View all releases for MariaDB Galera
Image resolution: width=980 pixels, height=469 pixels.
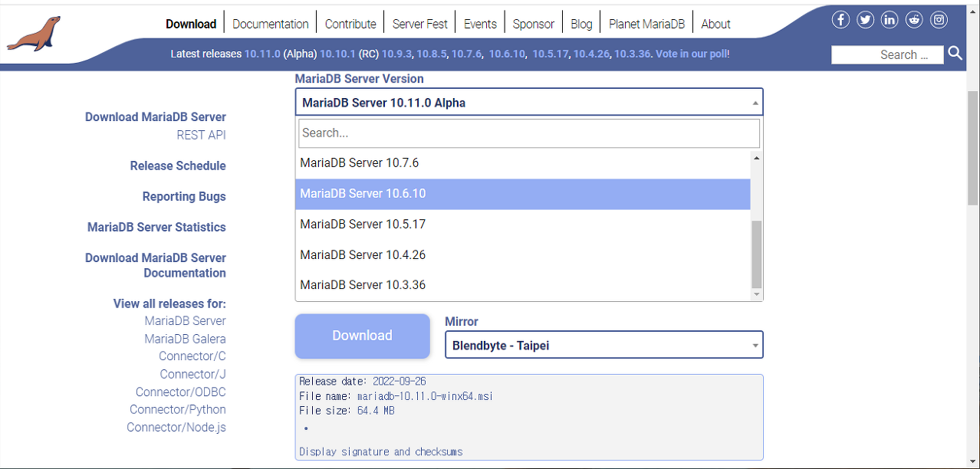point(185,339)
